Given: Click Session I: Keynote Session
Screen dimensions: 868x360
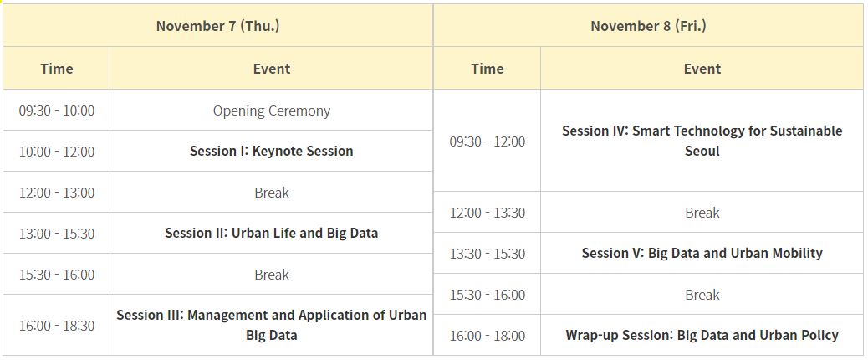Looking at the screenshot, I should coord(271,152).
